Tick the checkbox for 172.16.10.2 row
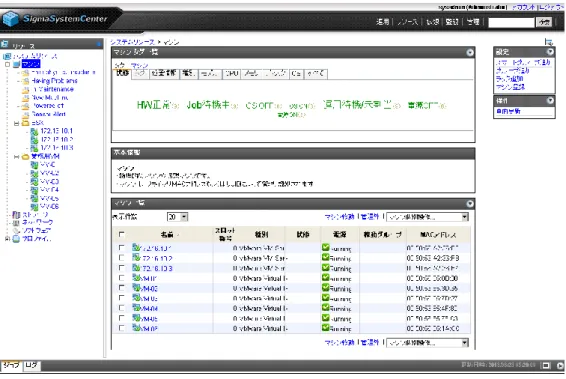566x379 pixels. click(122, 257)
